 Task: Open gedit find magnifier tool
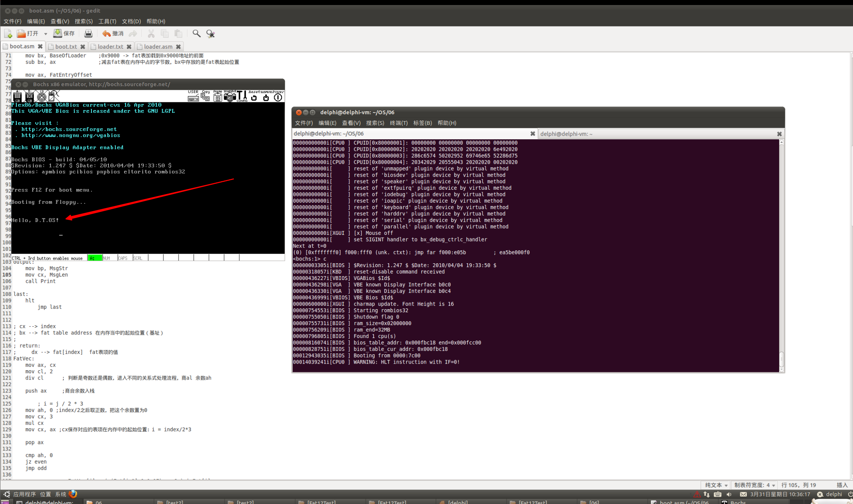tap(196, 33)
